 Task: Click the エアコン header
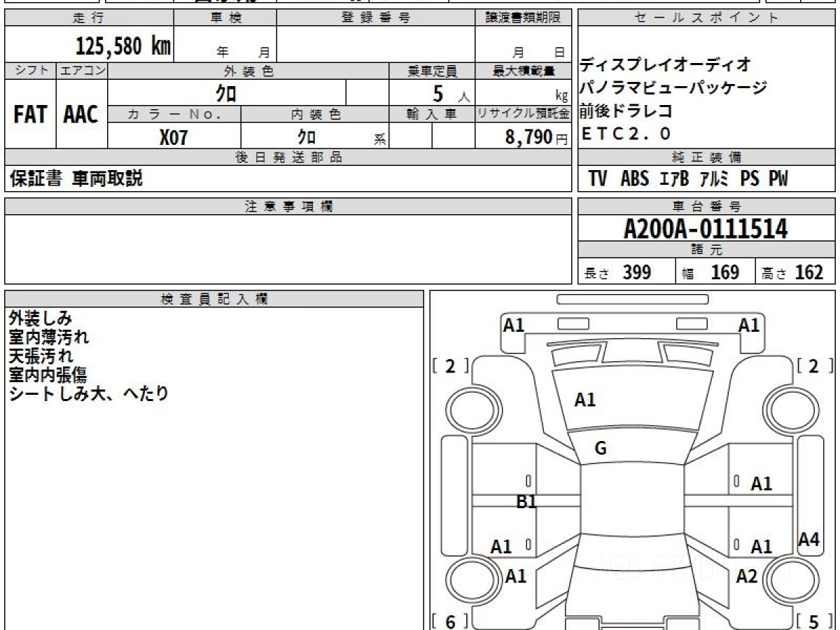tap(82, 71)
